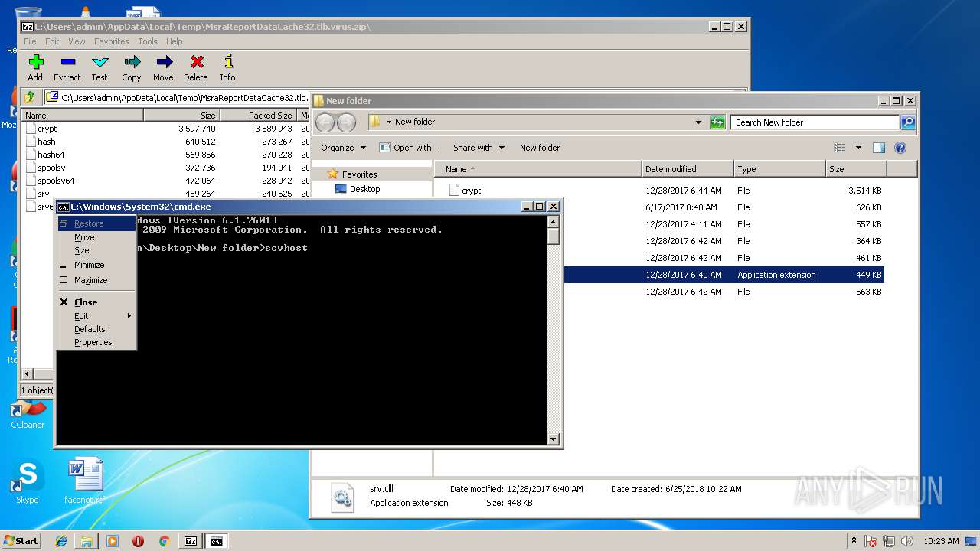Click the Test icon in 7-Zip
This screenshot has height=551, width=980.
[100, 67]
